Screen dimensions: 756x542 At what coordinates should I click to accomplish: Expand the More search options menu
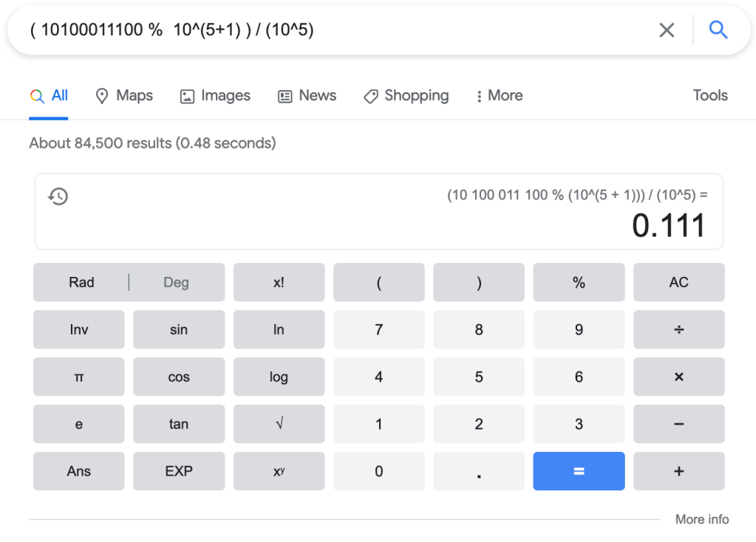[x=499, y=96]
